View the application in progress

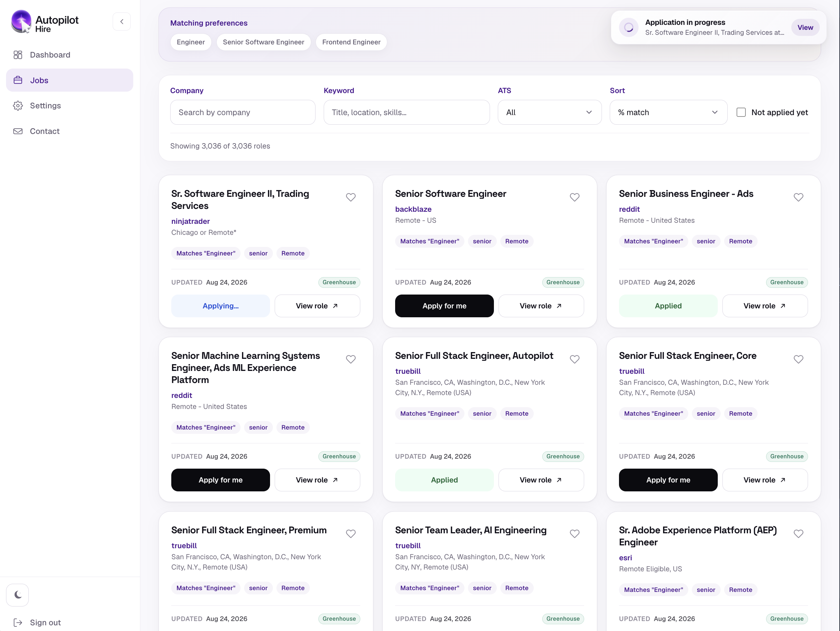[805, 27]
